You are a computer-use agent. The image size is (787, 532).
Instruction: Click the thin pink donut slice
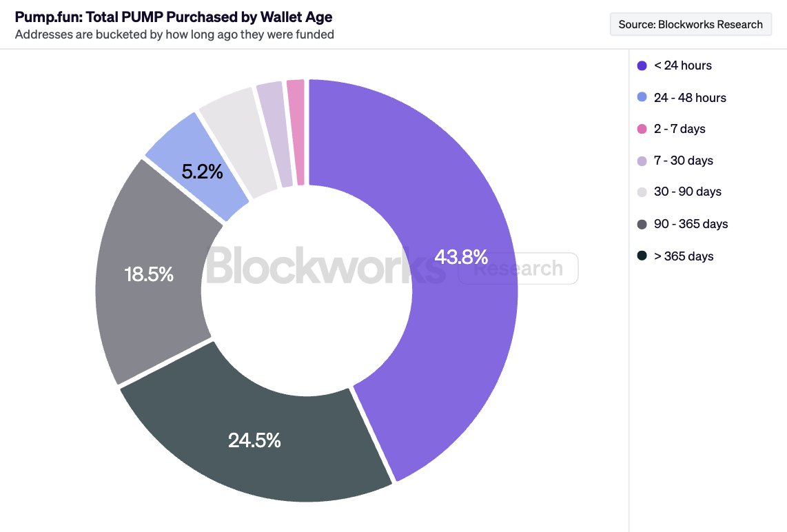point(297,131)
